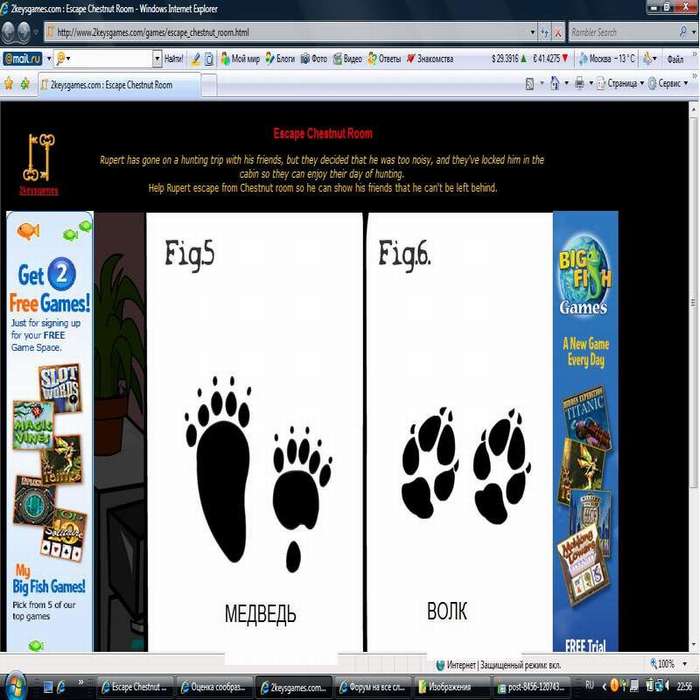Click the RSS feeds icon
Screen dimensions: 700x700
coord(530,85)
